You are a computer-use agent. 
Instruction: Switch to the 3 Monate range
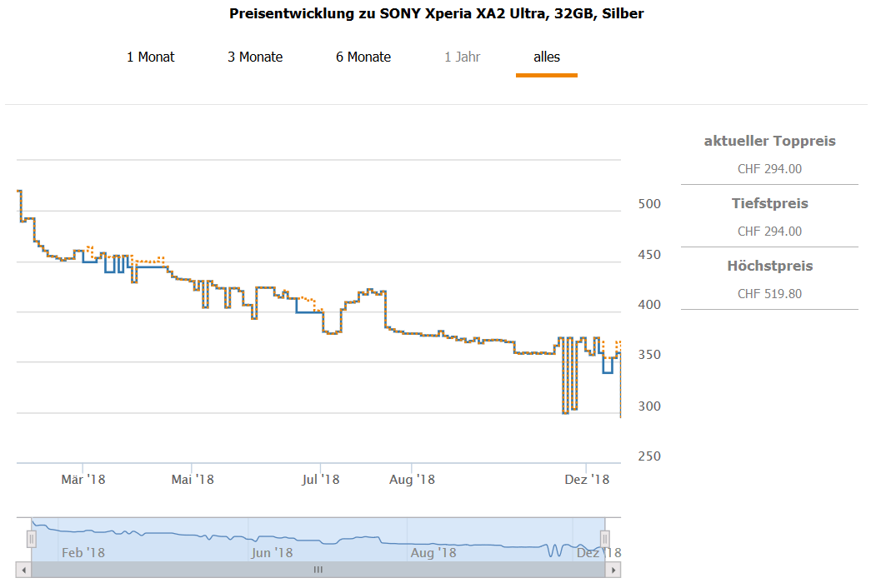coord(255,57)
